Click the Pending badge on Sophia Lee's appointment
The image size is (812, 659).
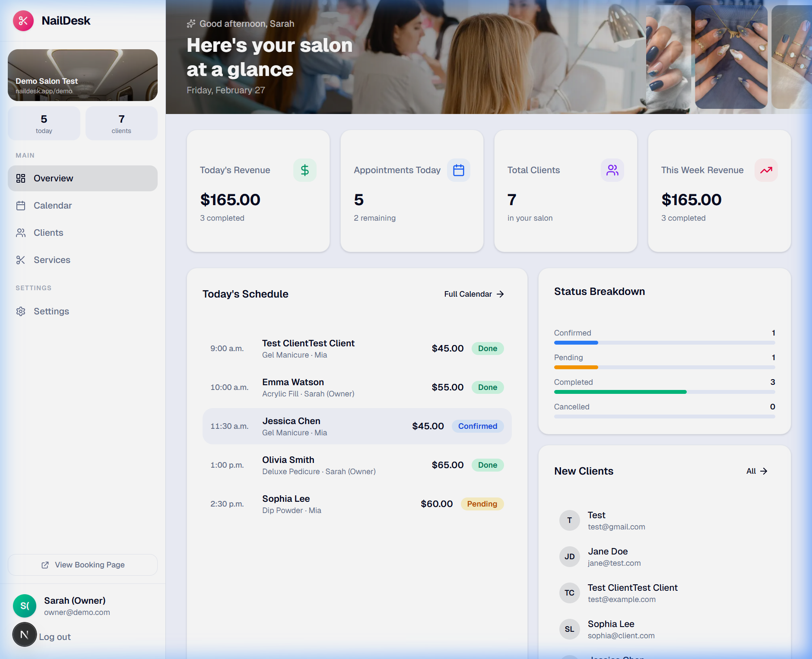click(x=482, y=504)
